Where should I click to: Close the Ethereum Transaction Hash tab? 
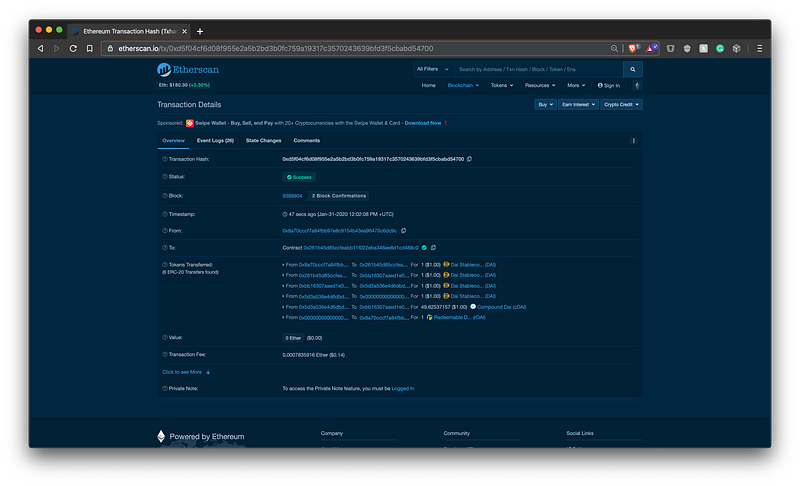[184, 31]
